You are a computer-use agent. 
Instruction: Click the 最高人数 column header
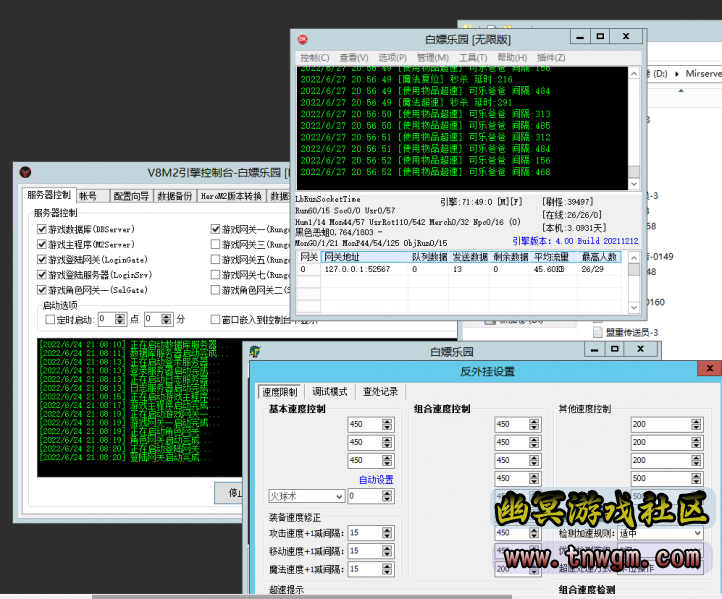coord(599,257)
